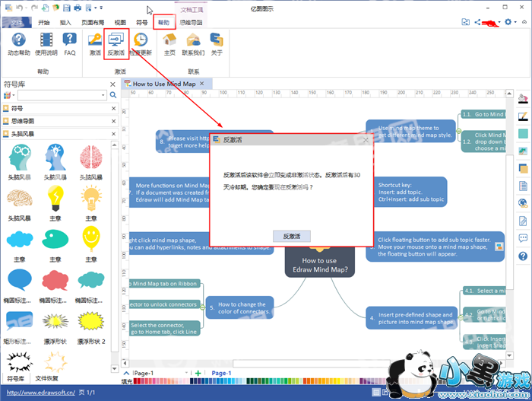Image resolution: width=532 pixels, height=401 pixels.
Task: Click the help question mark in right sidebar
Action: point(523,256)
